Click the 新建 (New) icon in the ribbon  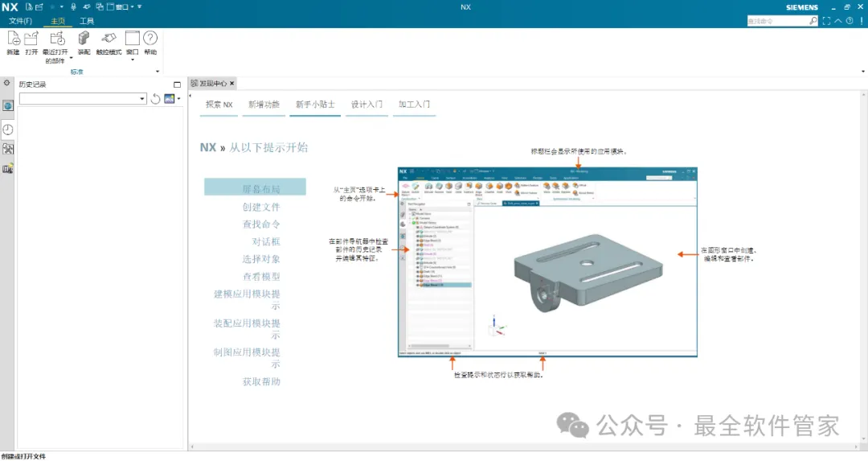point(14,39)
